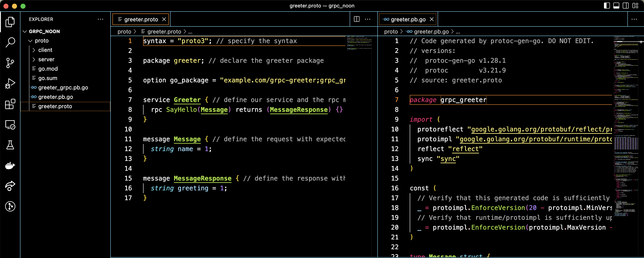This screenshot has height=258, width=644.
Task: Click the split editor right icon
Action: 357,19
